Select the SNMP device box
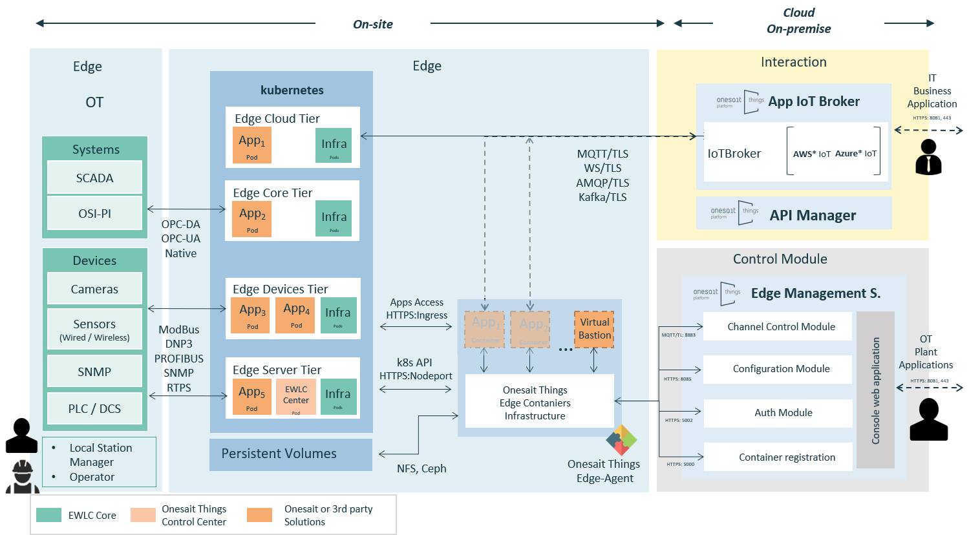 pyautogui.click(x=94, y=372)
